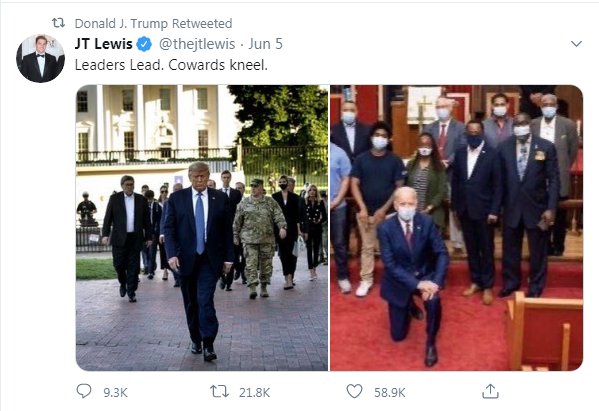Click the blue verified badge
The height and width of the screenshot is (411, 599).
point(144,44)
